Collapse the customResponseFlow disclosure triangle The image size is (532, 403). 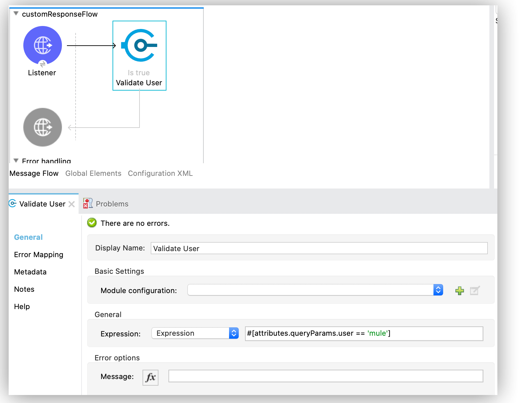[x=16, y=14]
